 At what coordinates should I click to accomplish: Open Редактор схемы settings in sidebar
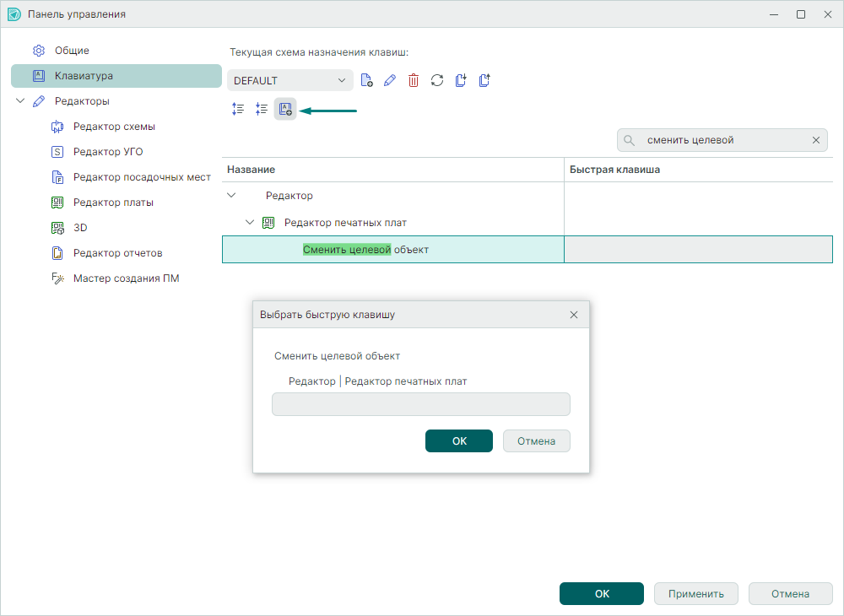(x=114, y=127)
